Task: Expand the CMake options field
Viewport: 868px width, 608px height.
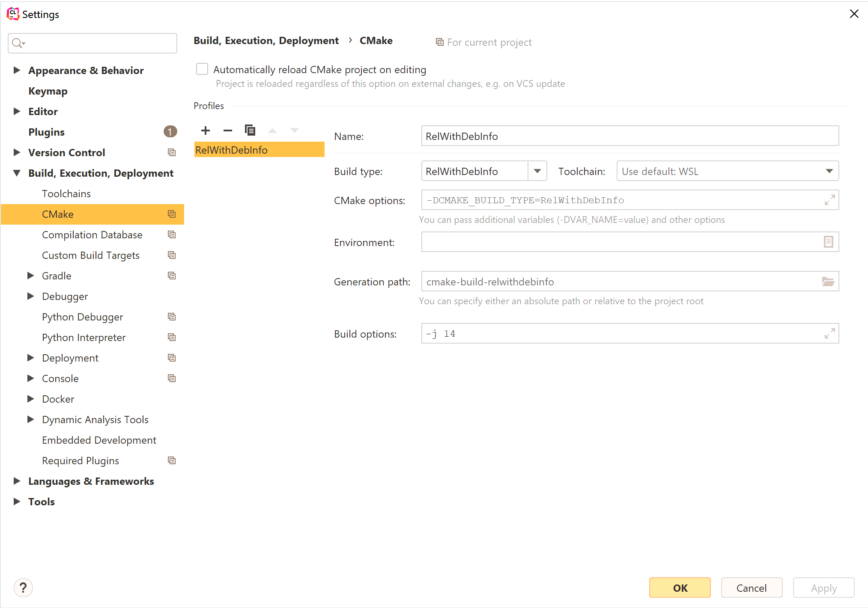Action: pos(829,200)
